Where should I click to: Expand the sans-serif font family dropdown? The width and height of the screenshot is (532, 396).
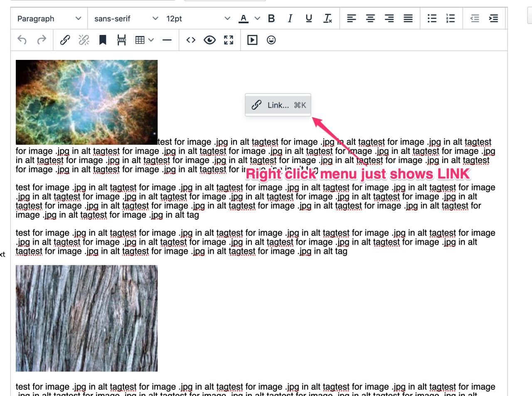click(126, 18)
